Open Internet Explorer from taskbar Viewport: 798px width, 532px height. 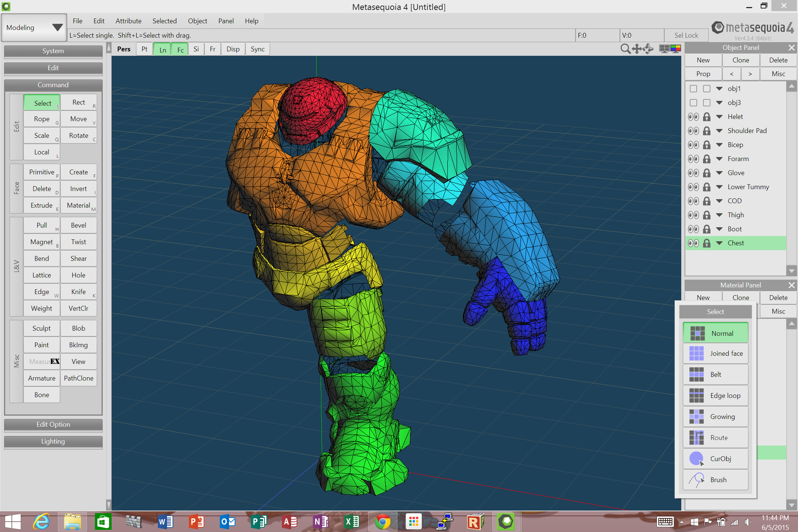(41, 522)
